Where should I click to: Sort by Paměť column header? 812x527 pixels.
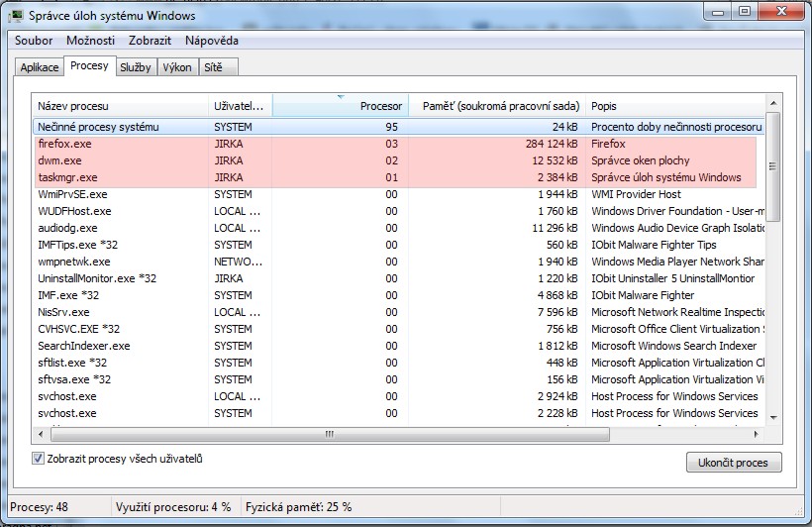click(x=496, y=106)
